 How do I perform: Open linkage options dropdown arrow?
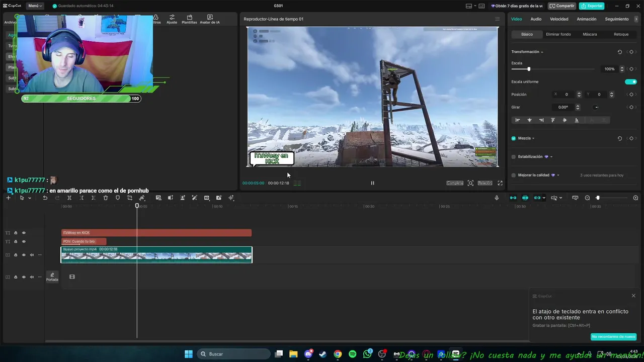(x=544, y=198)
